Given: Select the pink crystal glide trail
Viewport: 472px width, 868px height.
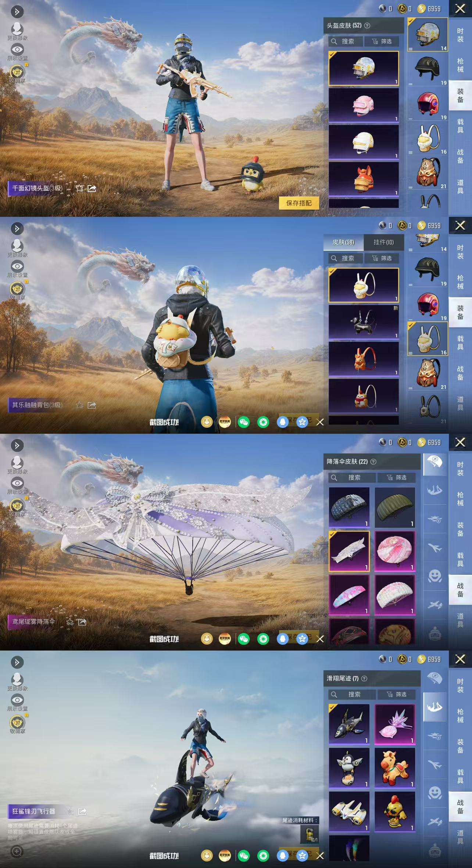Looking at the screenshot, I should 395,724.
